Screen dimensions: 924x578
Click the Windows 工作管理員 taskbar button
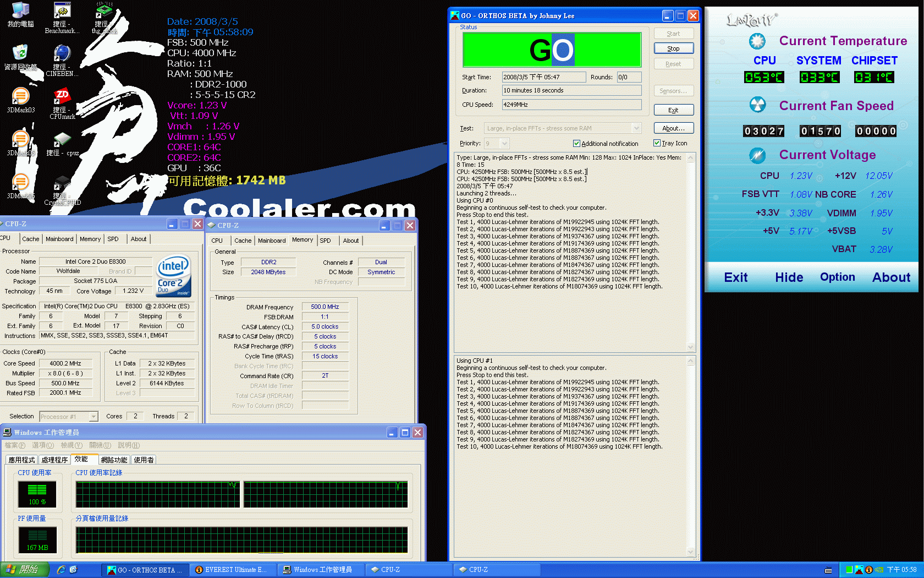tap(321, 570)
